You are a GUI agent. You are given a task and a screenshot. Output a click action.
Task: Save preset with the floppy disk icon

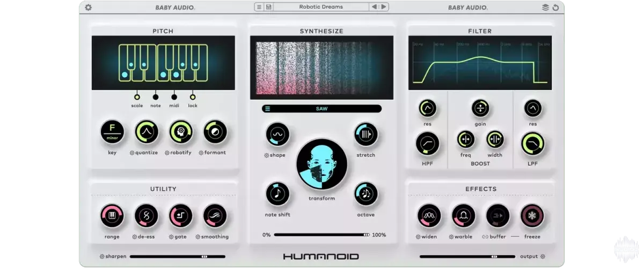pyautogui.click(x=268, y=7)
